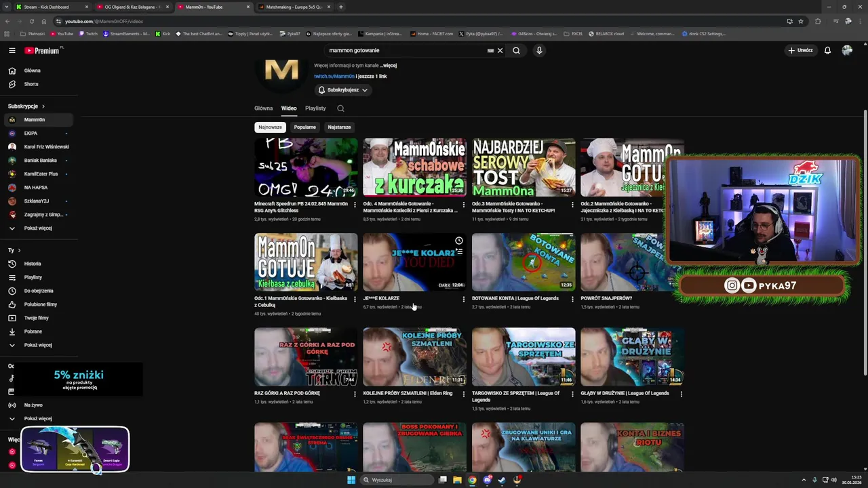The height and width of the screenshot is (488, 868).
Task: Expand the Ty section header
Action: pyautogui.click(x=14, y=250)
